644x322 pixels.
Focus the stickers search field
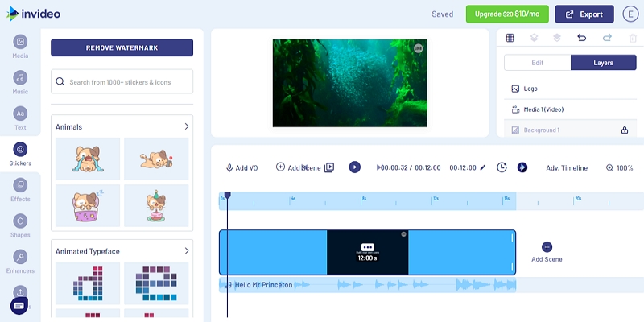tap(122, 81)
